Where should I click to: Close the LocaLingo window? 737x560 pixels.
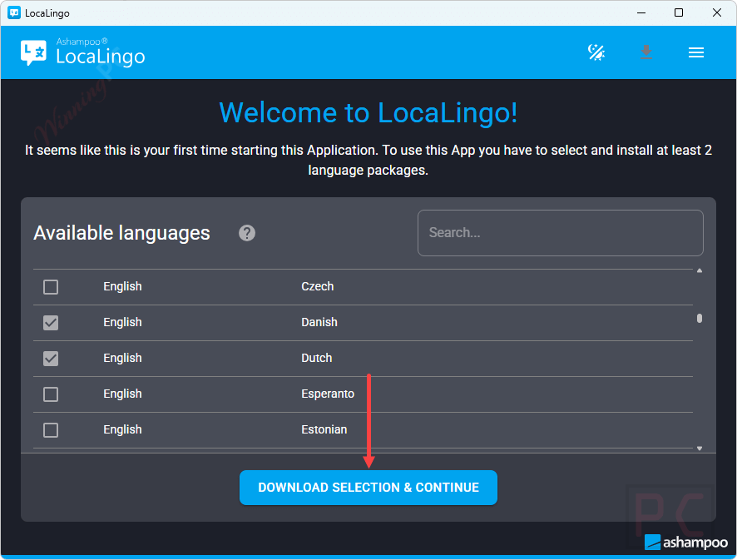point(717,12)
